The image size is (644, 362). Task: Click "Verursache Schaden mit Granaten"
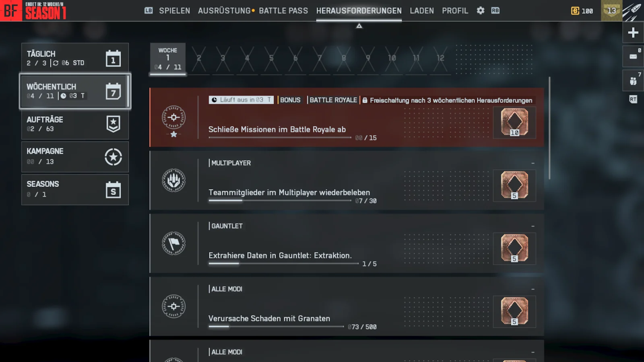click(x=269, y=319)
